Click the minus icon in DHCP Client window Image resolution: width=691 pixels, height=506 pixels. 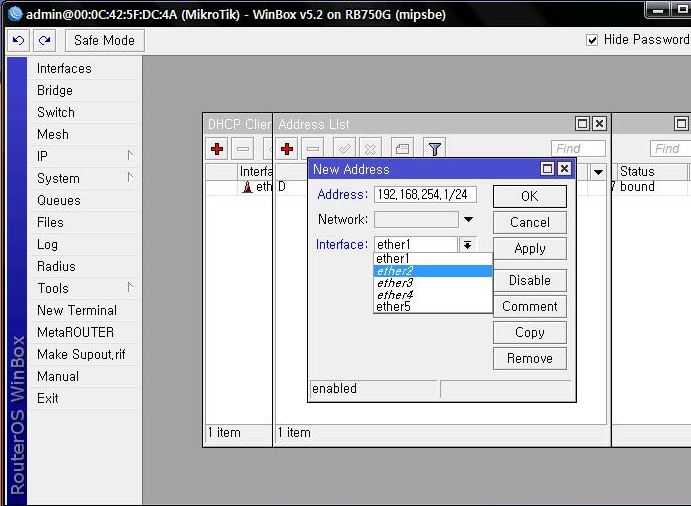(x=243, y=149)
